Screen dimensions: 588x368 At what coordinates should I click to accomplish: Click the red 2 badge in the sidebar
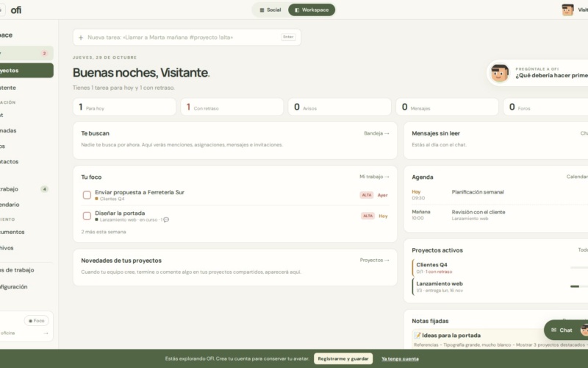pyautogui.click(x=44, y=53)
